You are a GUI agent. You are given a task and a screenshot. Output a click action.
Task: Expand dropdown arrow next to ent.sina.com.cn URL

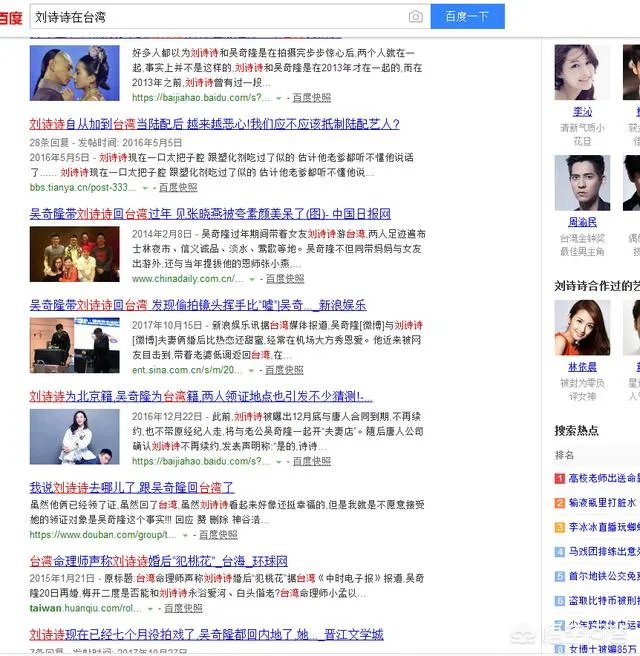251,371
